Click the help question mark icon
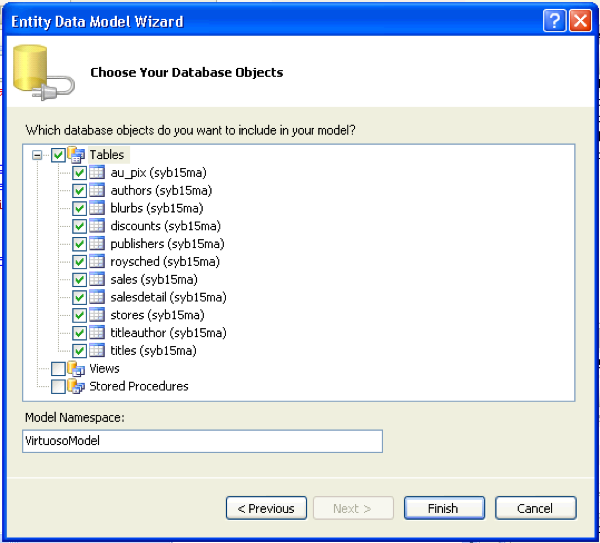Screen dimensions: 600x543 pyautogui.click(x=556, y=21)
